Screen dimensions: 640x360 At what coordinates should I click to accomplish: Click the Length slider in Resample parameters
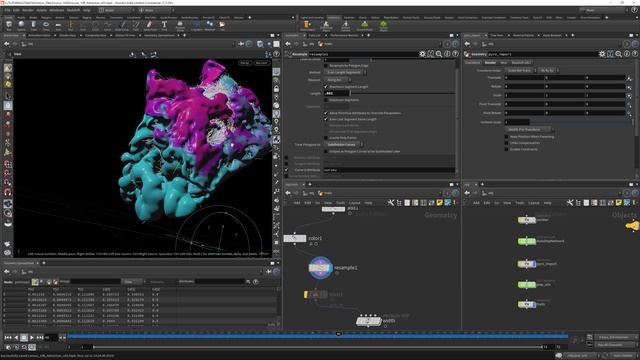402,93
